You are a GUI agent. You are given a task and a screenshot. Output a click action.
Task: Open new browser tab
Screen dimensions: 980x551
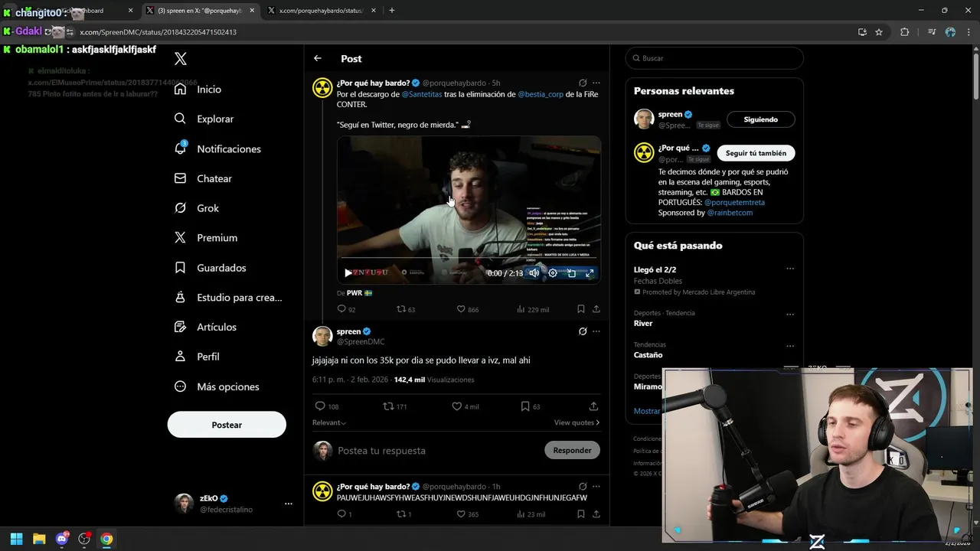[392, 11]
